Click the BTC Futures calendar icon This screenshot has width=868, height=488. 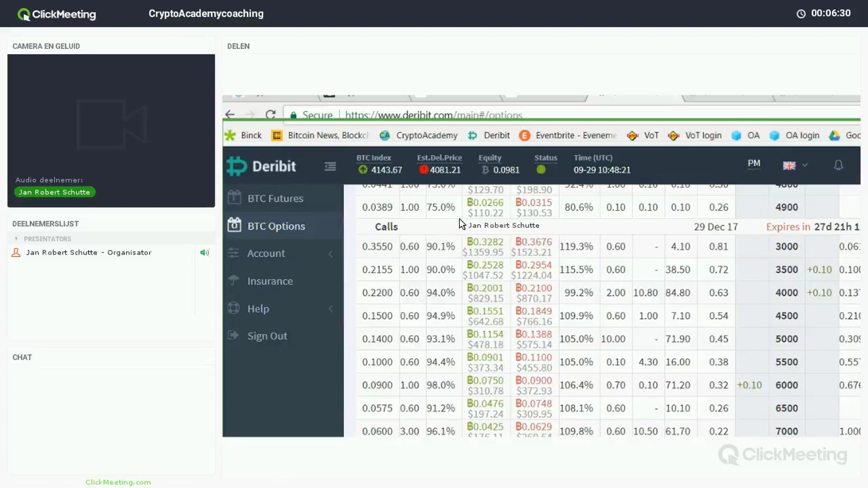pyautogui.click(x=234, y=197)
